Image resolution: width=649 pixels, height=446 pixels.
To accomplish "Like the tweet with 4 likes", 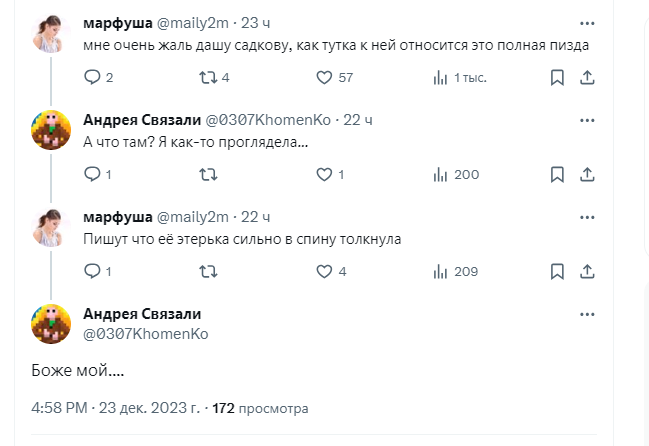I will tap(324, 271).
